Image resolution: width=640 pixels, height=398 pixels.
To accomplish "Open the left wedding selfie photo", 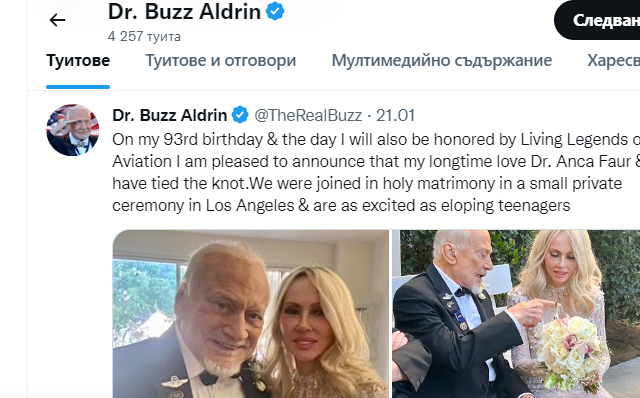I will (251, 314).
